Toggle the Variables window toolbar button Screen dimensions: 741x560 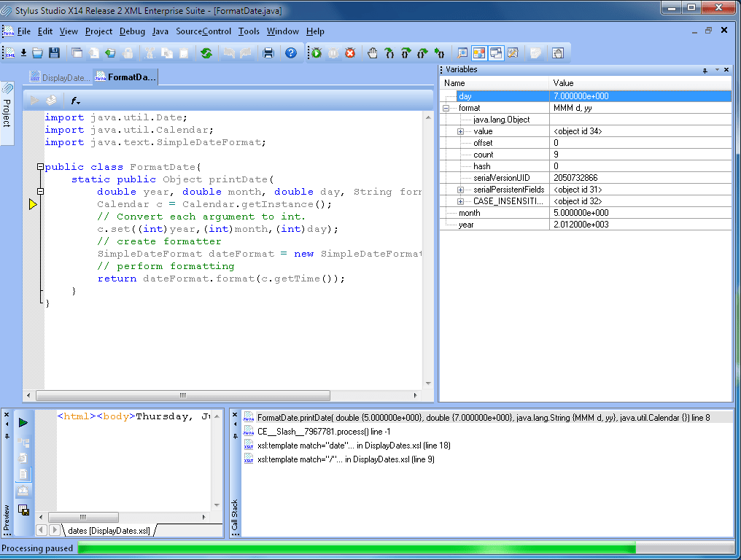[479, 52]
